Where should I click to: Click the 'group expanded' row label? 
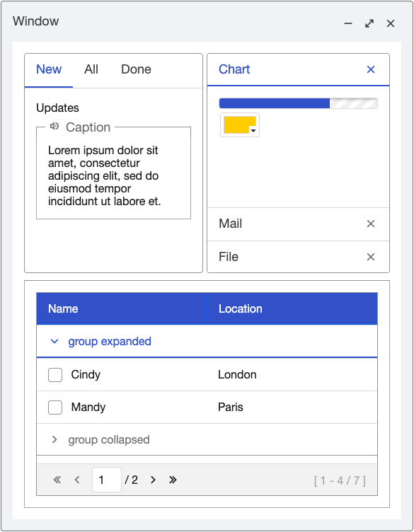(x=110, y=341)
